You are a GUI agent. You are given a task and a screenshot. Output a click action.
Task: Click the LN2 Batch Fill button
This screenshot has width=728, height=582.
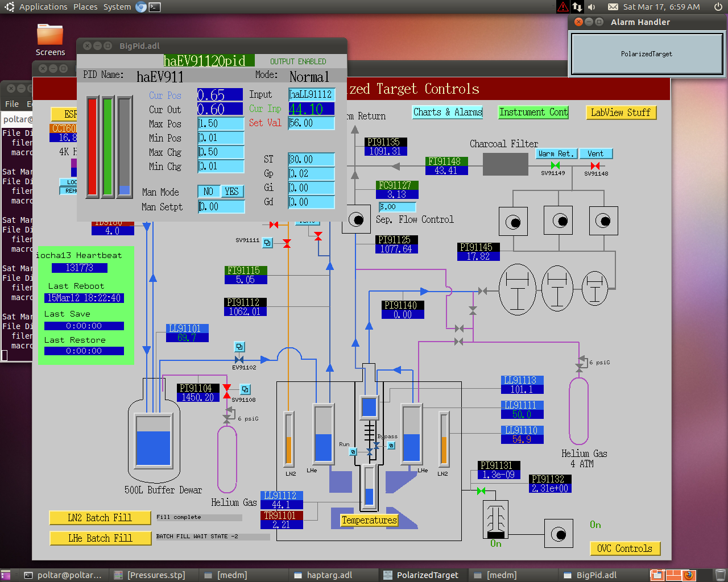pyautogui.click(x=100, y=518)
